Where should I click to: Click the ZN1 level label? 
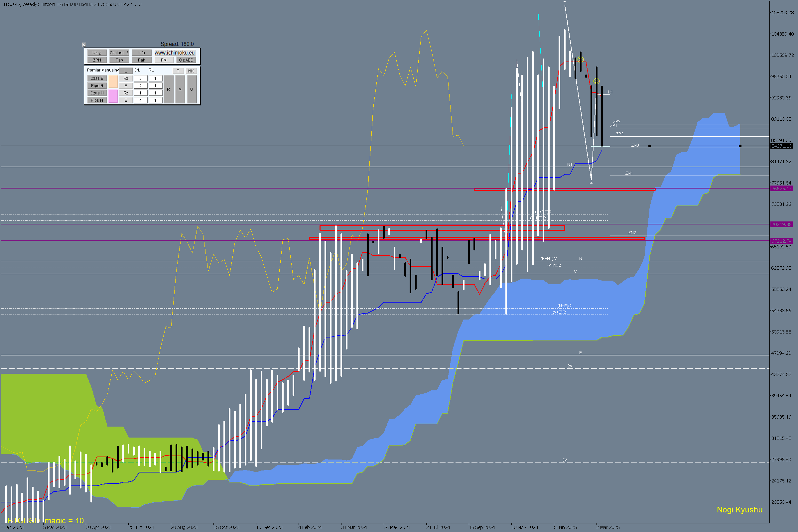pyautogui.click(x=629, y=173)
